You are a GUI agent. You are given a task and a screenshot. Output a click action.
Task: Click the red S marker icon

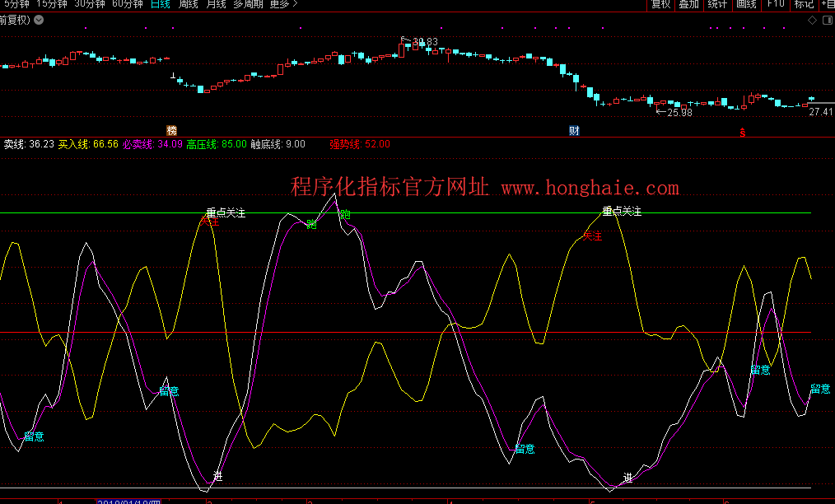(x=742, y=132)
